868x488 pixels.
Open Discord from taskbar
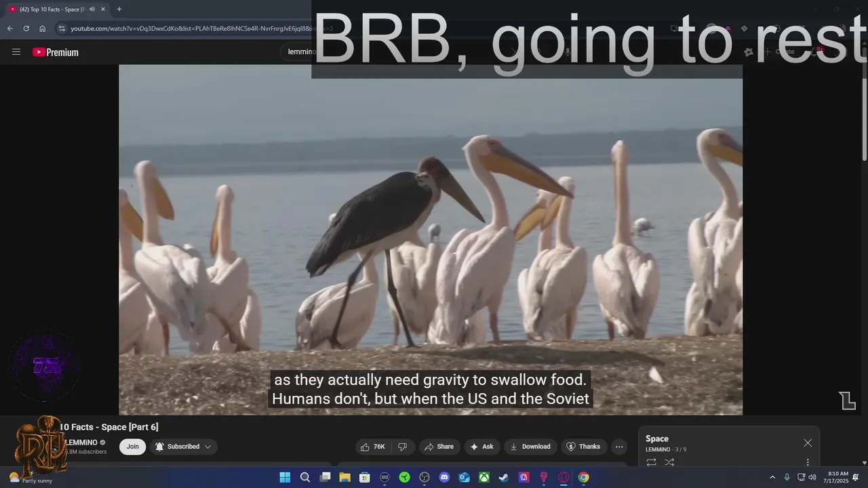(444, 477)
